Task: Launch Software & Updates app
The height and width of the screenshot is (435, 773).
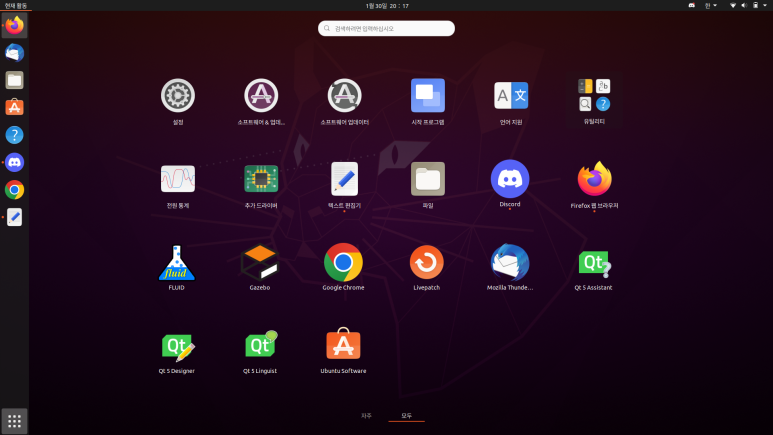Action: pos(261,96)
